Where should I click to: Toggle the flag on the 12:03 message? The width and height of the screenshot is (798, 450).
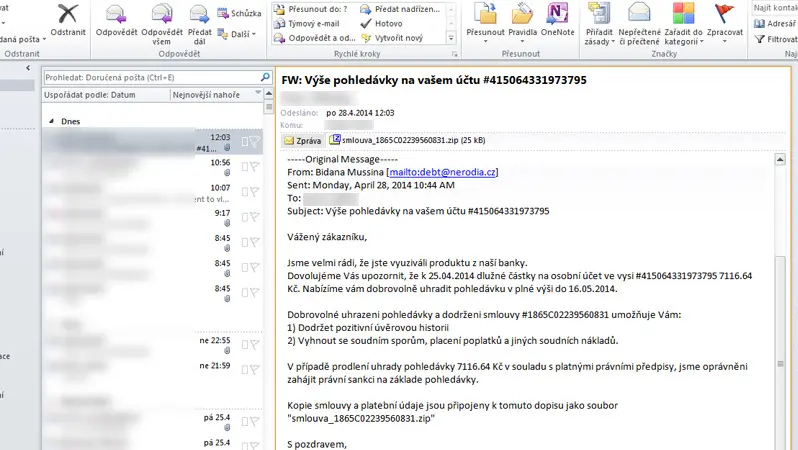tap(255, 141)
